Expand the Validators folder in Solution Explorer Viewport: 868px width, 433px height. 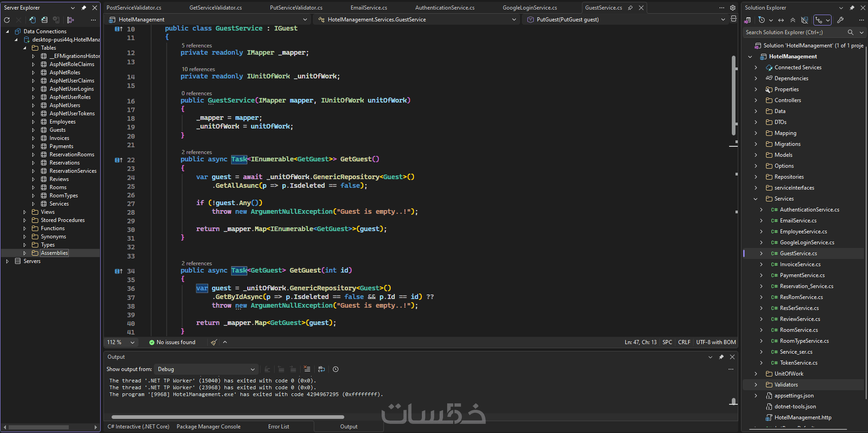coord(756,385)
